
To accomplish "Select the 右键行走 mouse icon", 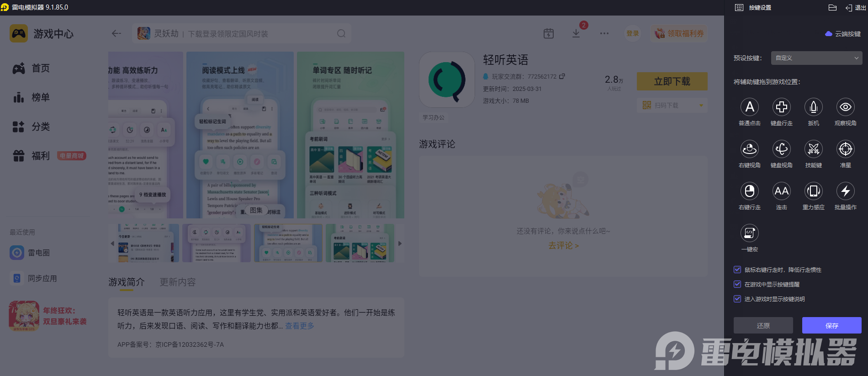I will (750, 191).
